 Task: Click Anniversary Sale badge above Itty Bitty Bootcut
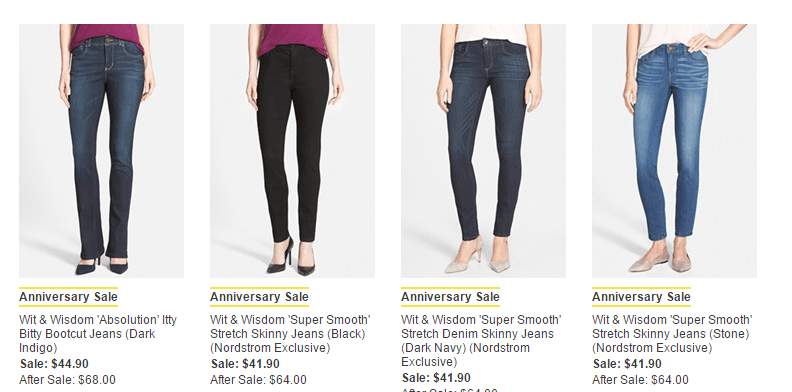pyautogui.click(x=68, y=297)
